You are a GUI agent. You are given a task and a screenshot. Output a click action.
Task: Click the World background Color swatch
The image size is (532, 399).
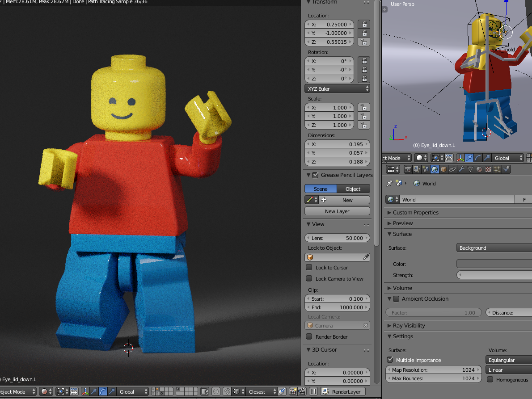pyautogui.click(x=494, y=264)
